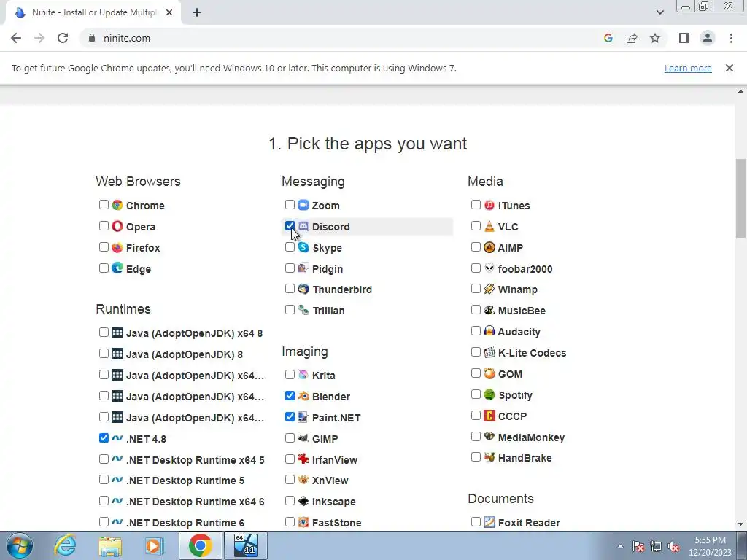Open the share page icon in address bar
Viewport: 747px width, 560px height.
632,38
